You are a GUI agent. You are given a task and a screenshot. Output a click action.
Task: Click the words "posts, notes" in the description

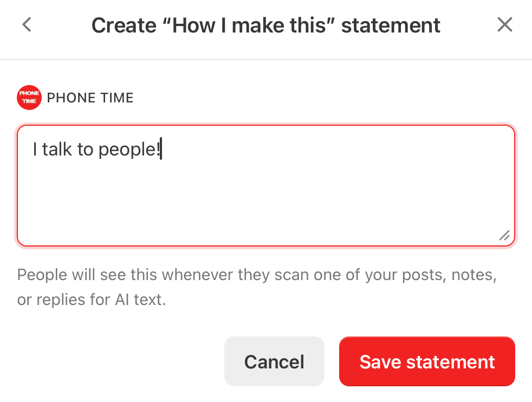[449, 275]
